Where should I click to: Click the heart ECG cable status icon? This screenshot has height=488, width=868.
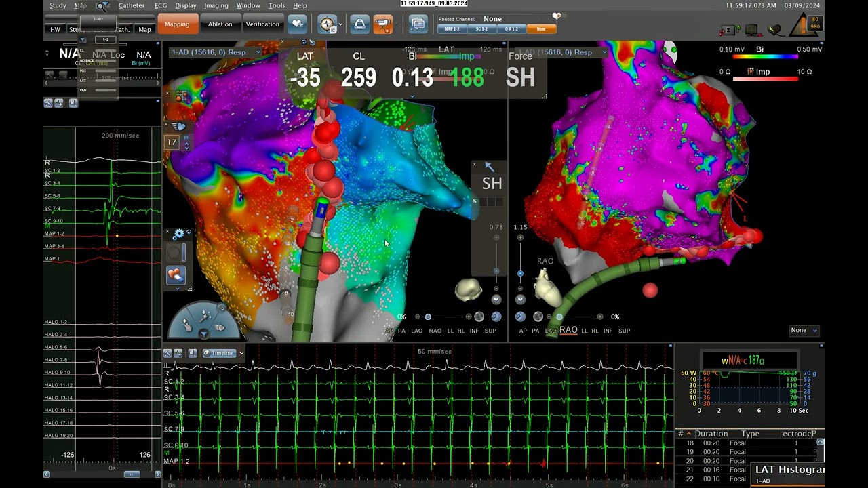774,30
